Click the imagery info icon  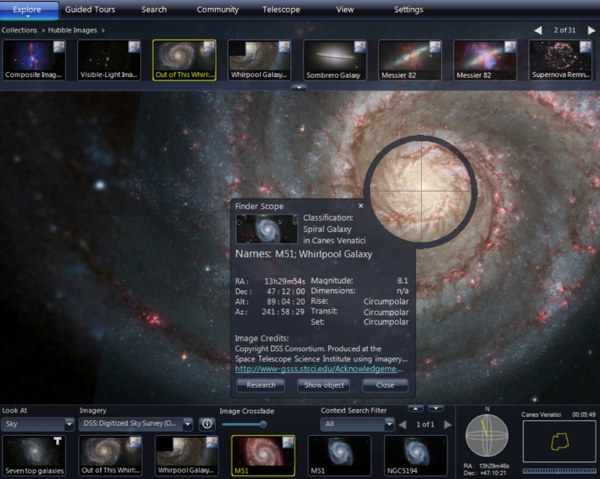point(207,424)
